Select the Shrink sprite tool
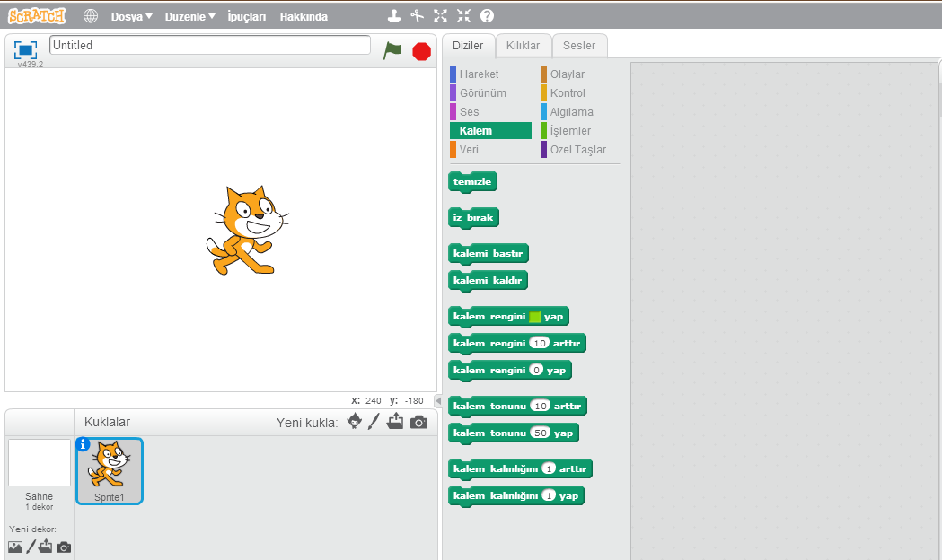942x560 pixels. pyautogui.click(x=463, y=16)
